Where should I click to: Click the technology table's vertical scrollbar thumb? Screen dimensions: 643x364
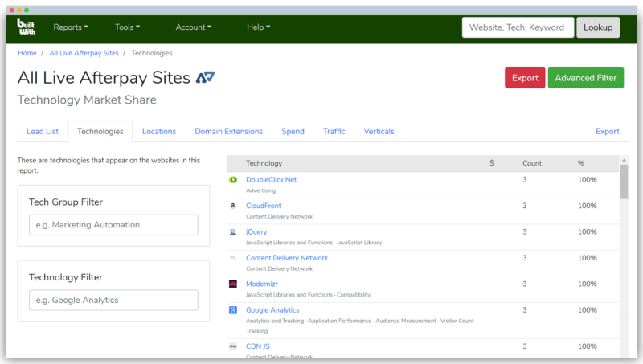[624, 182]
